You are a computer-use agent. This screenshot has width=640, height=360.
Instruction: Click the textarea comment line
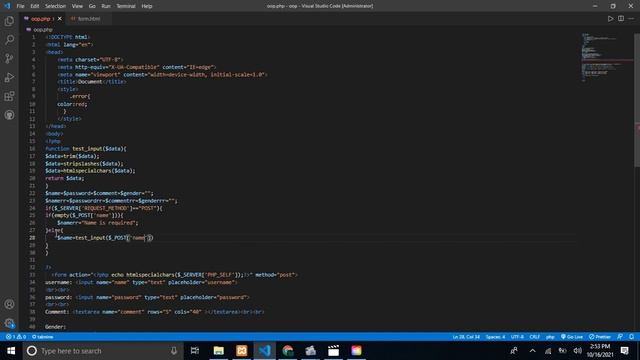154,312
